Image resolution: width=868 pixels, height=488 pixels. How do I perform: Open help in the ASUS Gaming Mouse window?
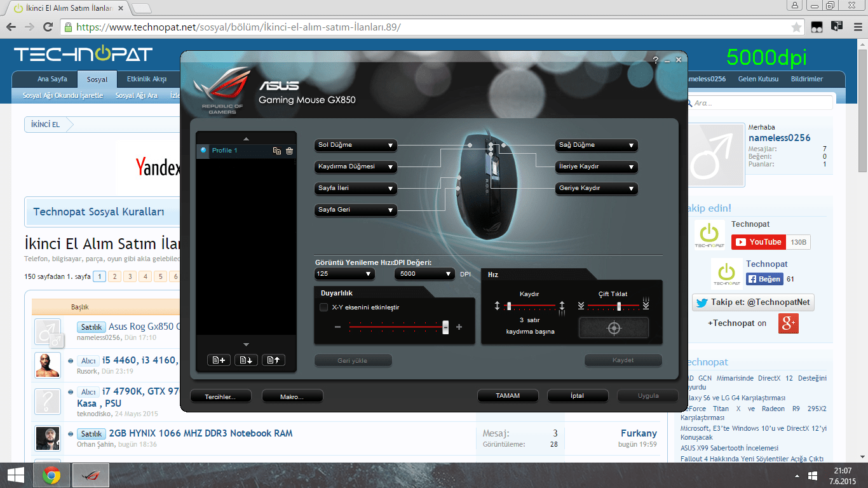[656, 60]
